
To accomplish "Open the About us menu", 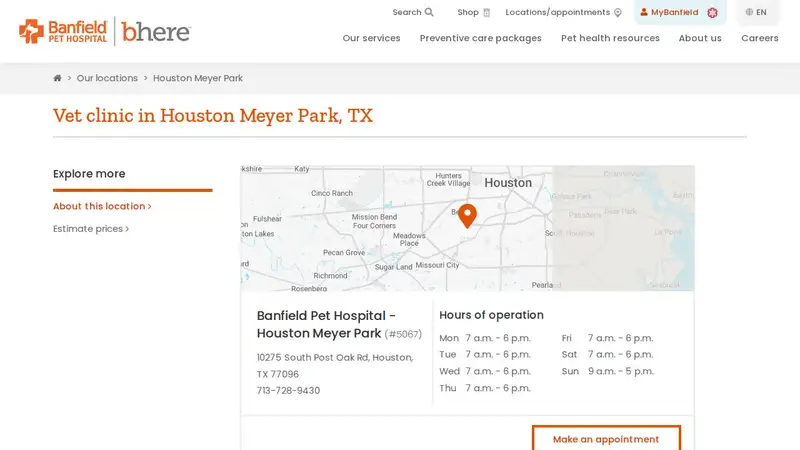I will [x=700, y=38].
